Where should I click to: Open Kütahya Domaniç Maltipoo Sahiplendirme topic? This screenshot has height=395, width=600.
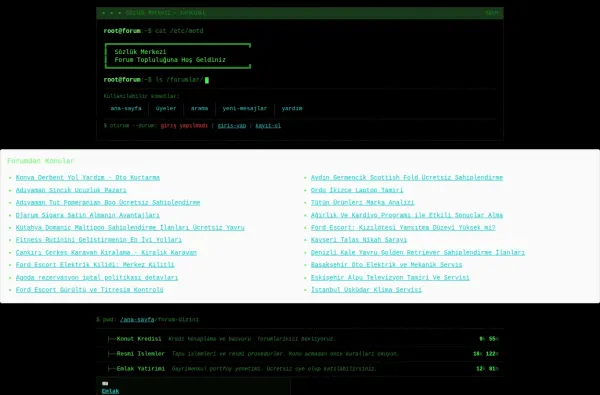click(x=130, y=228)
